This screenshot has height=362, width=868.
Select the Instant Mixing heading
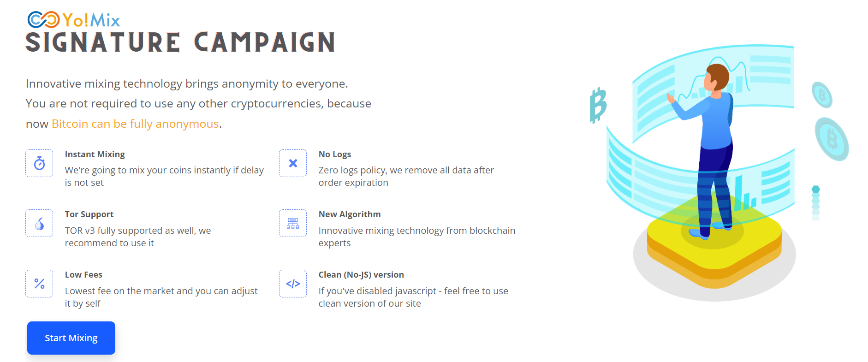(95, 154)
